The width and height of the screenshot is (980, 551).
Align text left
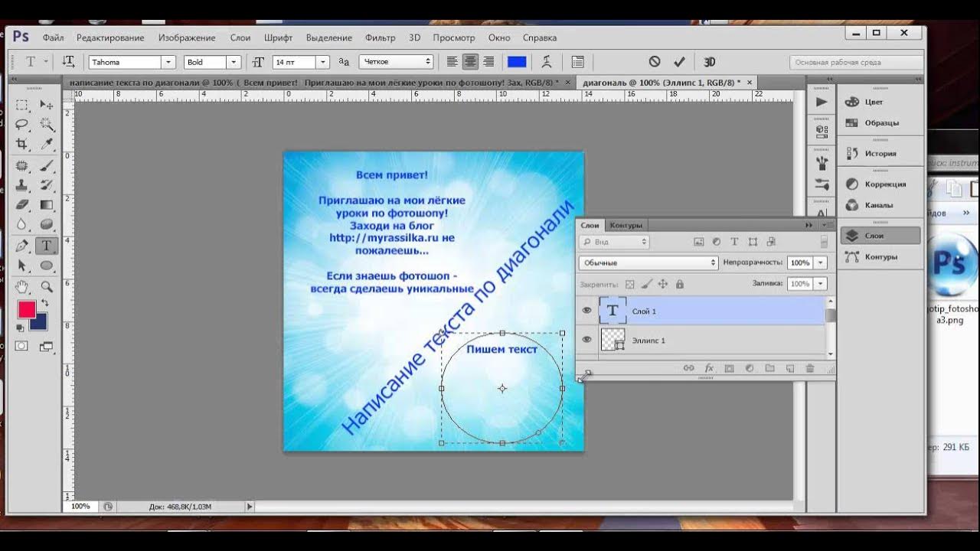(452, 62)
